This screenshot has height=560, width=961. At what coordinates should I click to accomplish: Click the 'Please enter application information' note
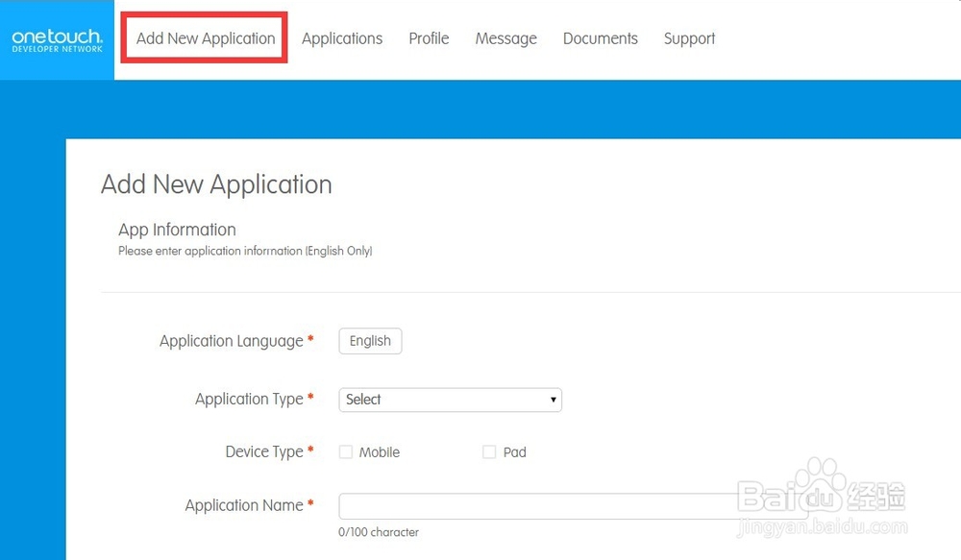245,251
